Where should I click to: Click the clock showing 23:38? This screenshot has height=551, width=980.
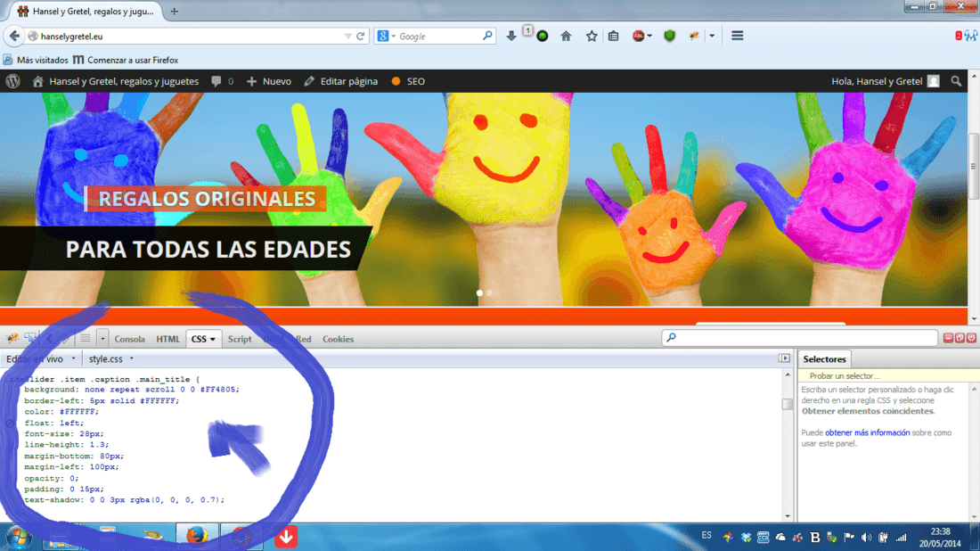pyautogui.click(x=940, y=531)
